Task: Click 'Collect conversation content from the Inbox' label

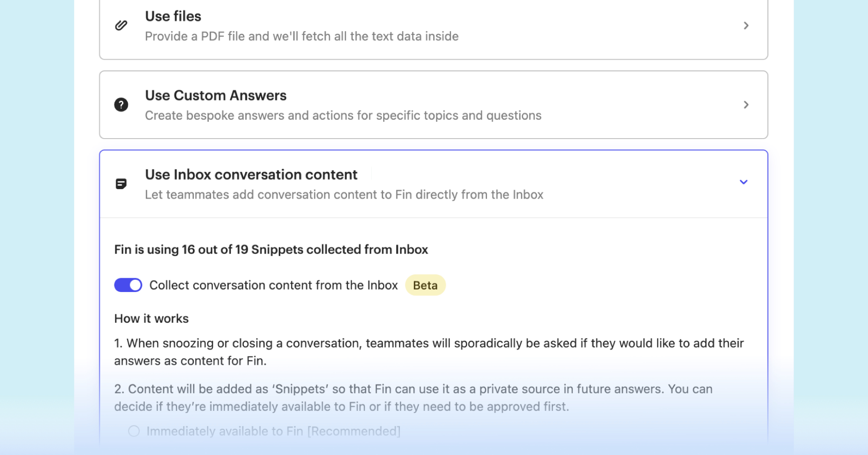Action: tap(273, 285)
